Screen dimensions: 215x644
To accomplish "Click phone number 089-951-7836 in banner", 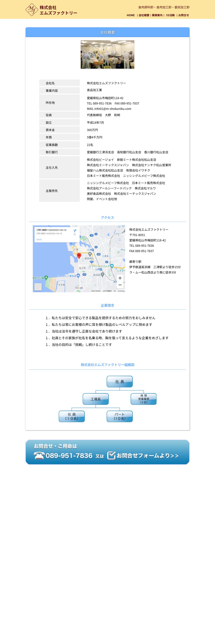I will click(x=69, y=456).
